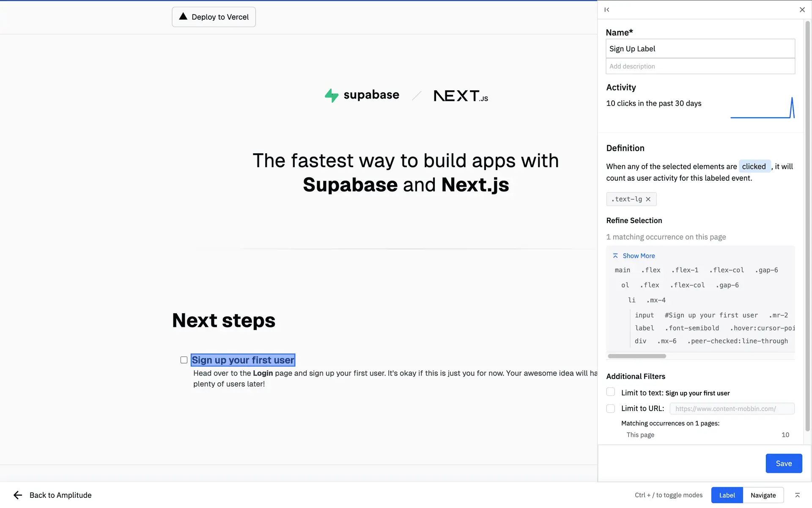Click the collapse sidebar arrow icon
The width and height of the screenshot is (812, 508).
(607, 10)
